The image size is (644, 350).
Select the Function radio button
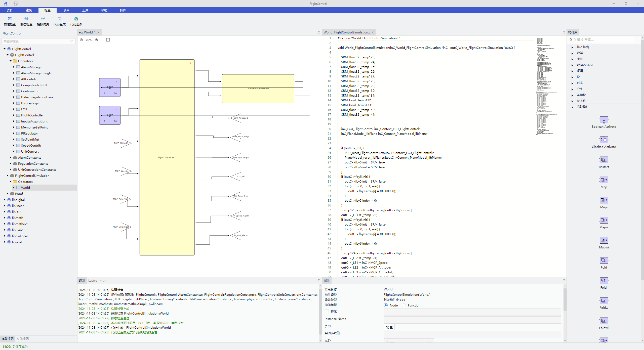coord(404,305)
